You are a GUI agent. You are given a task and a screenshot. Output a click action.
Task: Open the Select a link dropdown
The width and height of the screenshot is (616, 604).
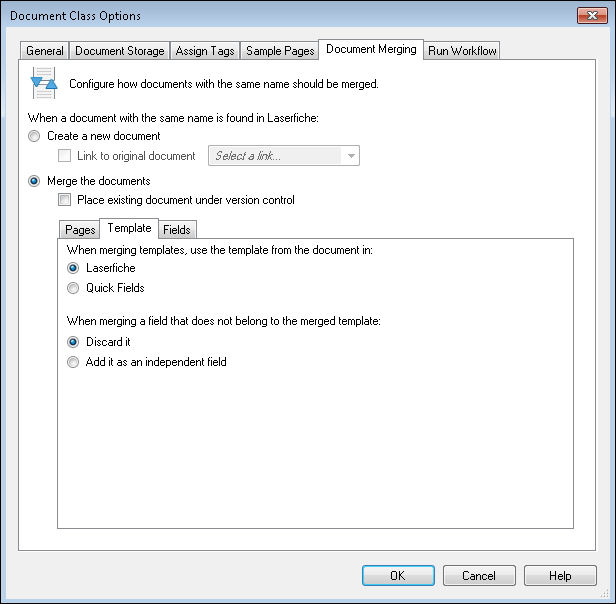[x=284, y=156]
